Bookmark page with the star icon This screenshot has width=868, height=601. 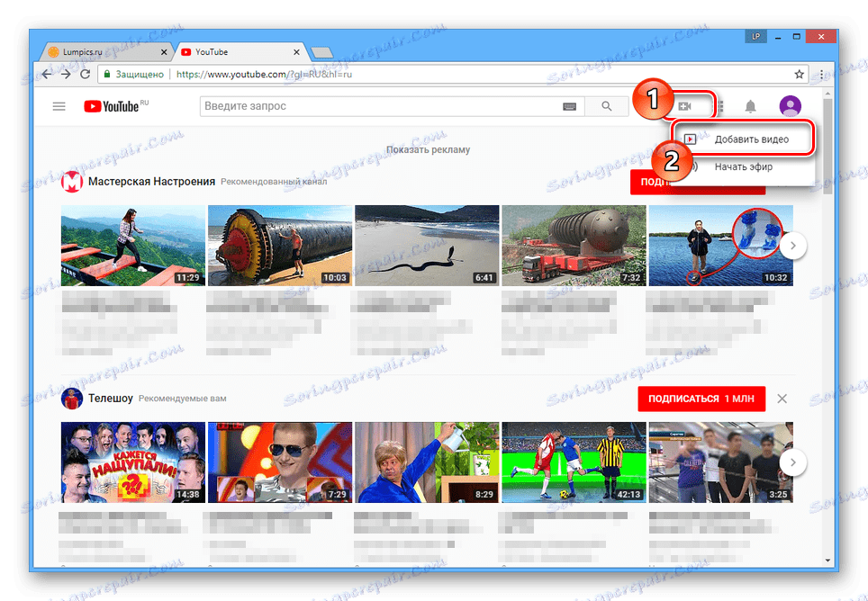pos(799,74)
